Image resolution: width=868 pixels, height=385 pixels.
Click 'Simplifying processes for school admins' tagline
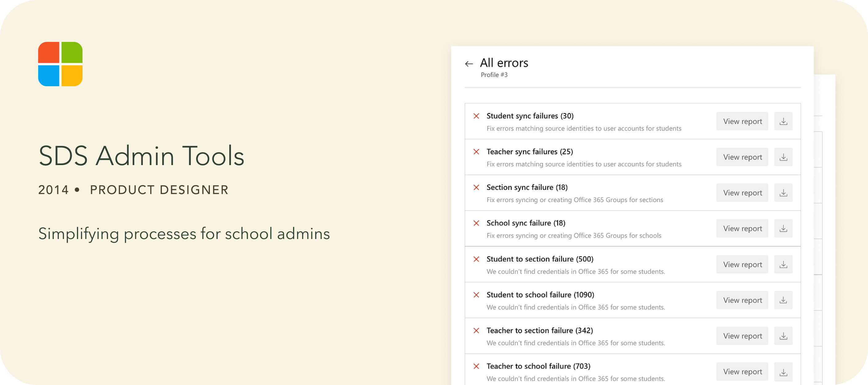[x=184, y=234]
